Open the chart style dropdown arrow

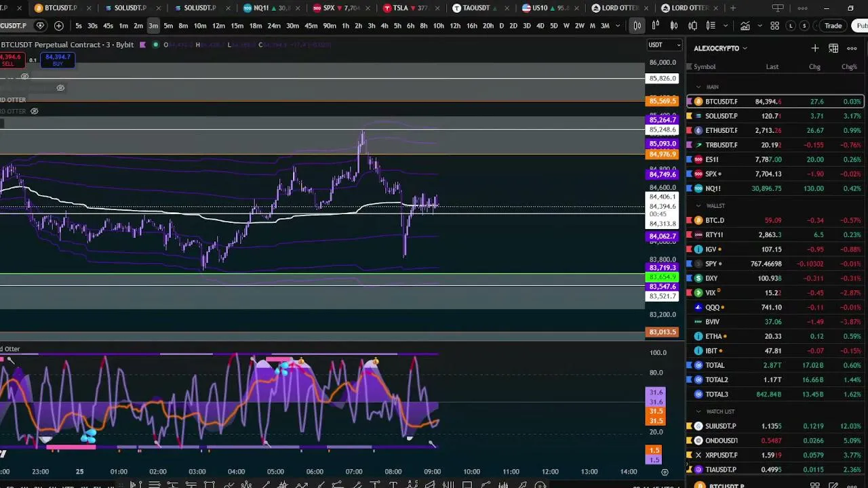pos(726,26)
